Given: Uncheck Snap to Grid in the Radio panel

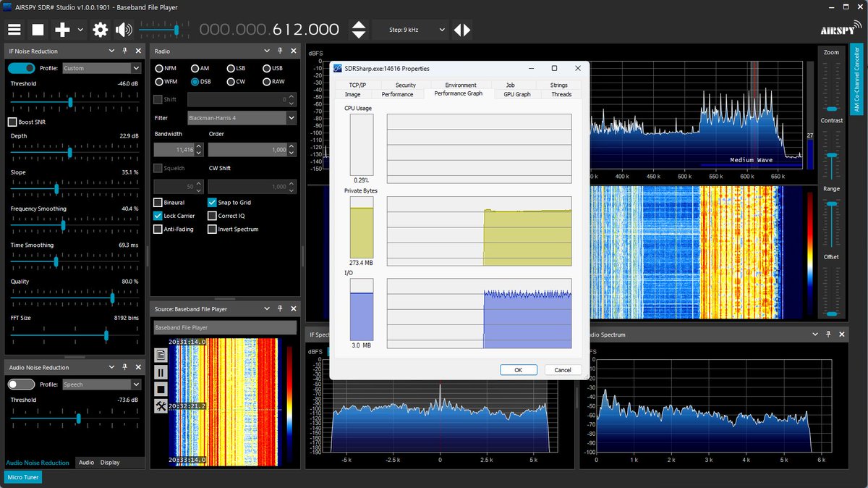Looking at the screenshot, I should 213,202.
